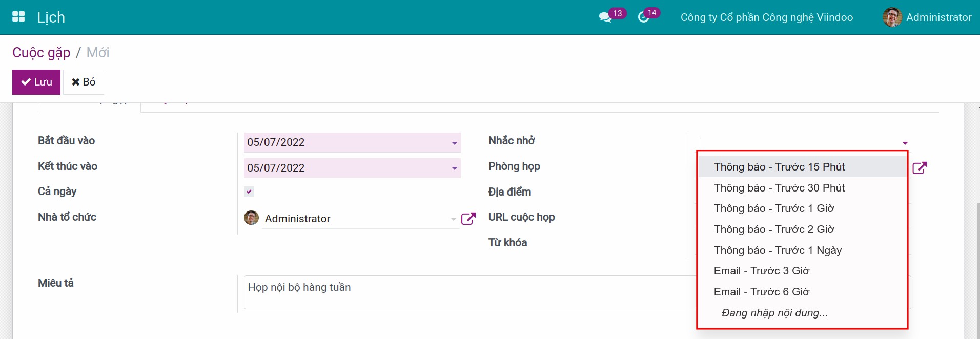Select Thông báo - Trước 15 Phút option

point(802,167)
